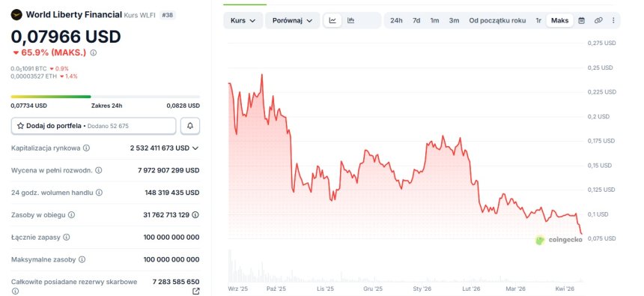The height and width of the screenshot is (296, 644).
Task: Open the three-dot chart options menu
Action: (x=613, y=20)
